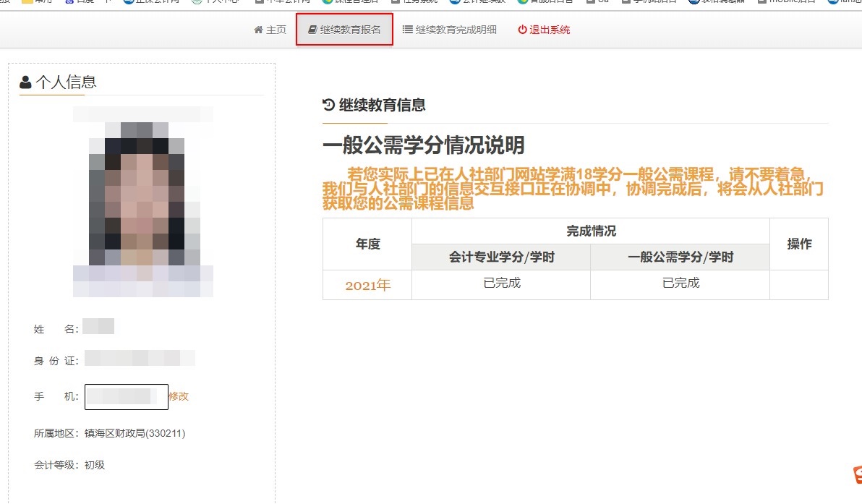Click the history icon beside 继续教育信息

(329, 106)
